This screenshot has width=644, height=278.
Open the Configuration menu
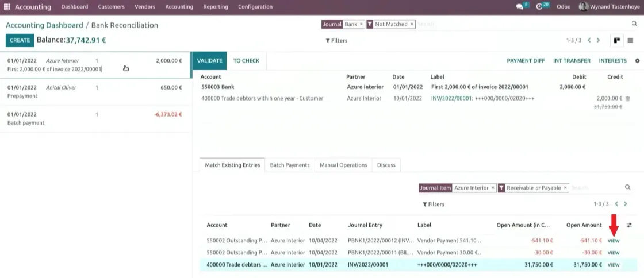pyautogui.click(x=255, y=7)
